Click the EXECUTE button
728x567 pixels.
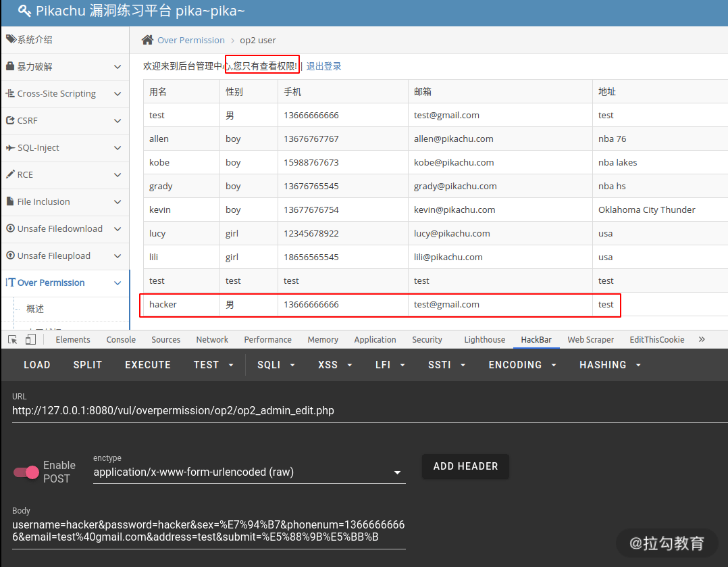pos(148,365)
